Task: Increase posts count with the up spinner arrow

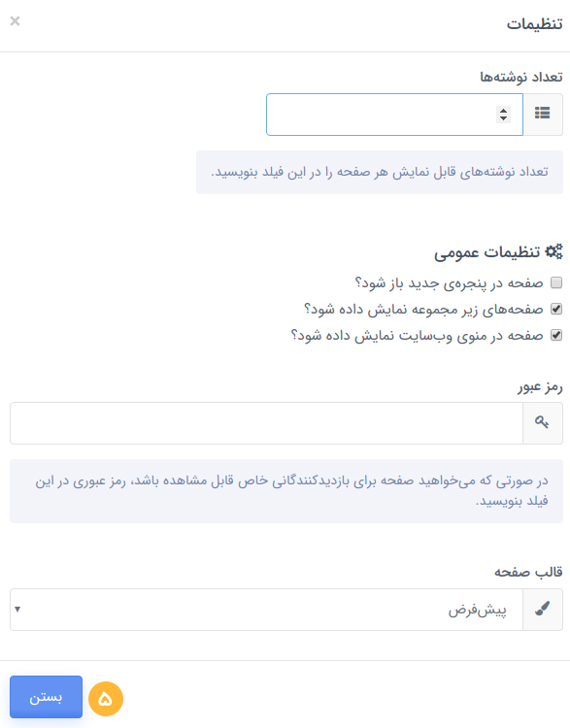Action: [x=503, y=111]
